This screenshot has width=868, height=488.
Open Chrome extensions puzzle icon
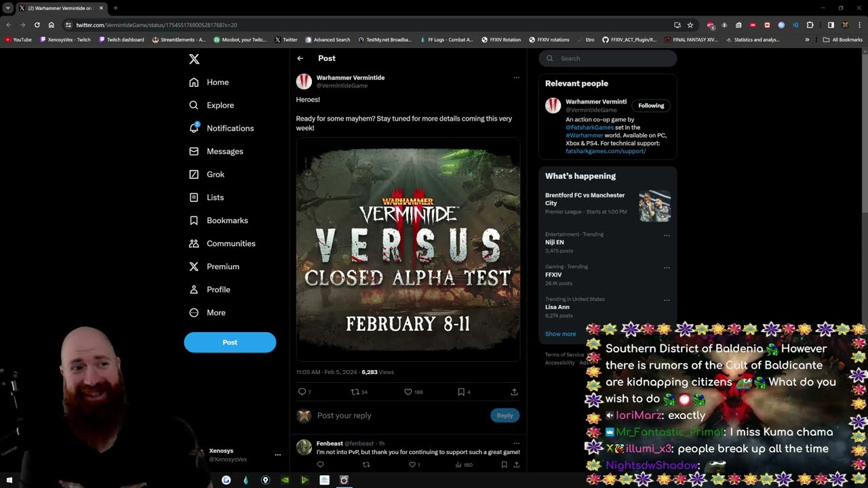coord(810,25)
